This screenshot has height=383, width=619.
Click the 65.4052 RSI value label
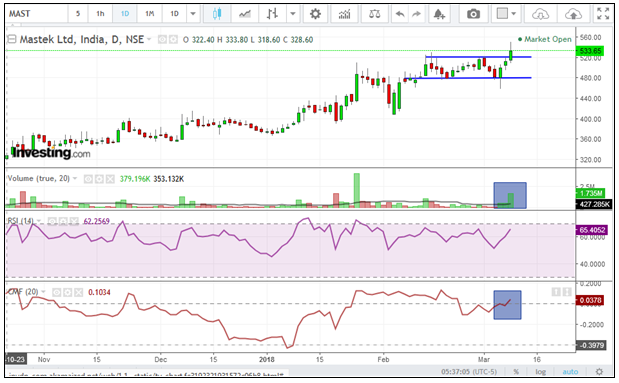(x=592, y=230)
